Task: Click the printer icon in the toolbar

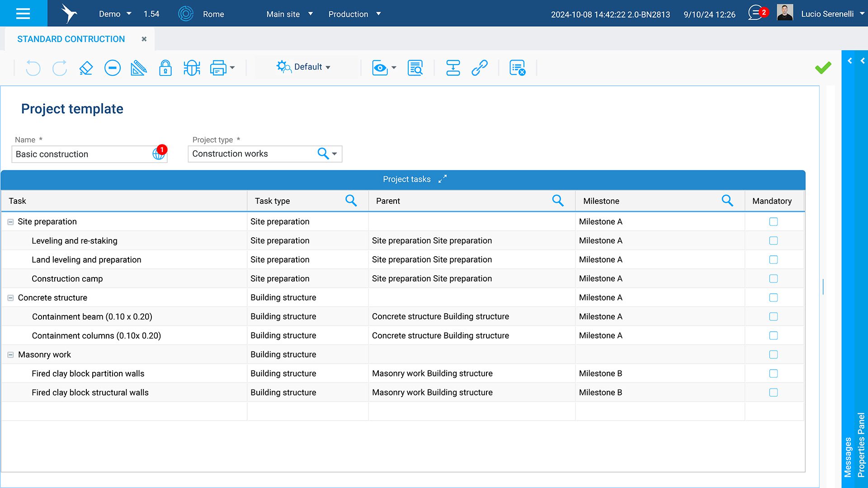Action: pyautogui.click(x=218, y=68)
